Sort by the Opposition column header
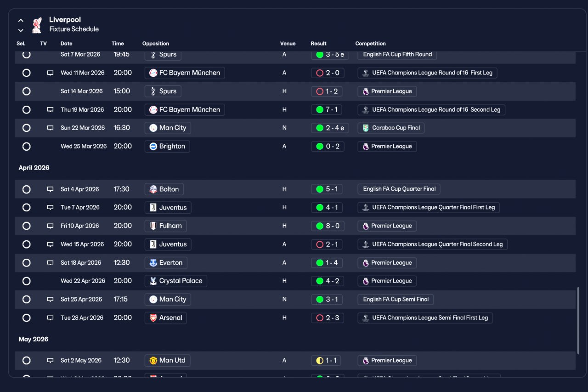Image resolution: width=588 pixels, height=392 pixels. tap(156, 44)
